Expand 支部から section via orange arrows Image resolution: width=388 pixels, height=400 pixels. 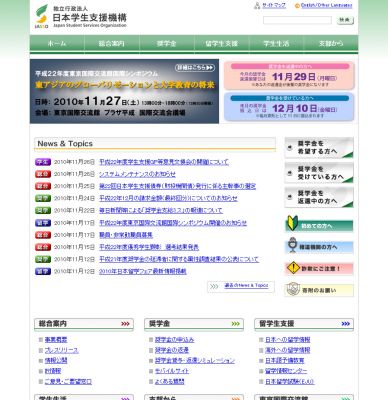[x=235, y=398]
